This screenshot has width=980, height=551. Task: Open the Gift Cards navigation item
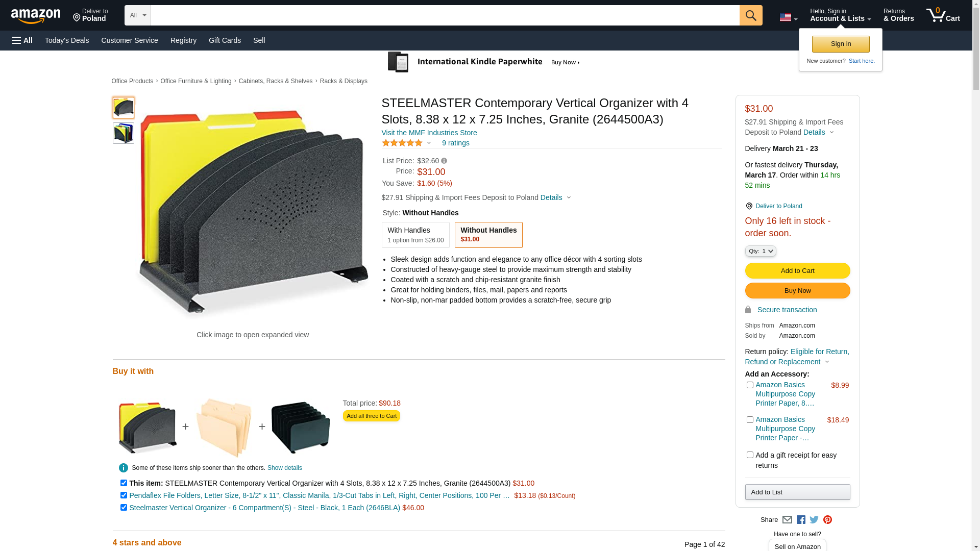[x=225, y=40]
